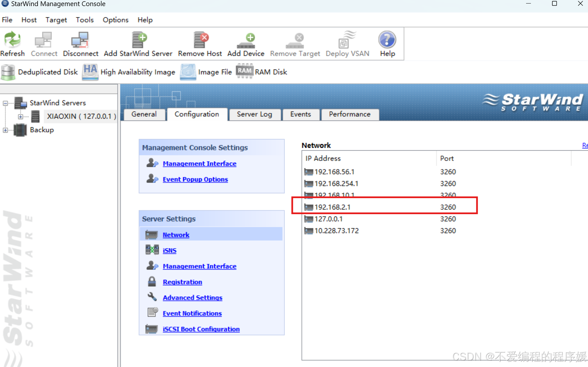Open the Event Popup Options link
The height and width of the screenshot is (367, 588).
[x=195, y=179]
